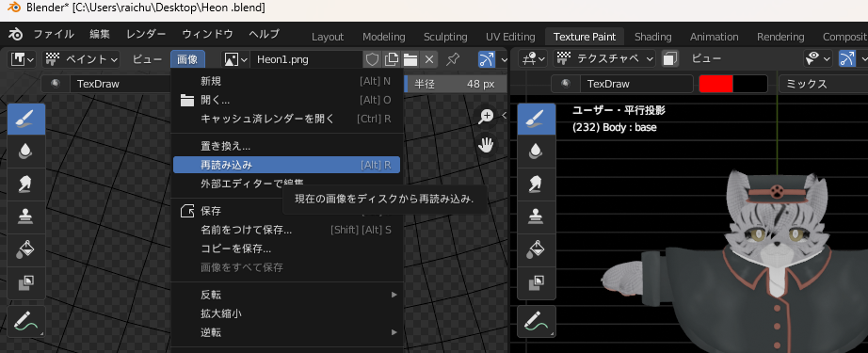Select the Soften tool in image editor
The height and width of the screenshot is (353, 868).
click(26, 151)
